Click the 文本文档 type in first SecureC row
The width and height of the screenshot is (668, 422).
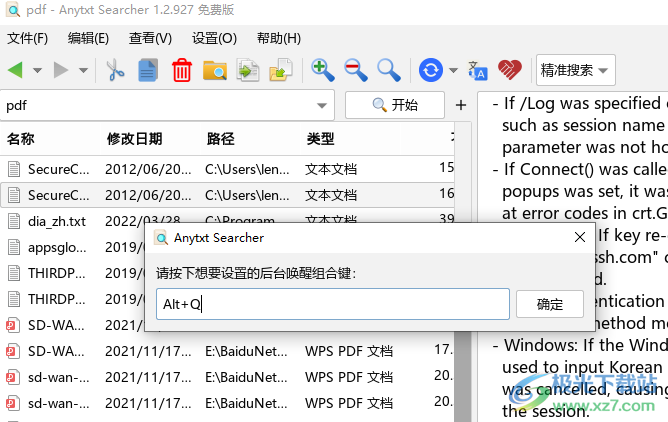pos(331,169)
